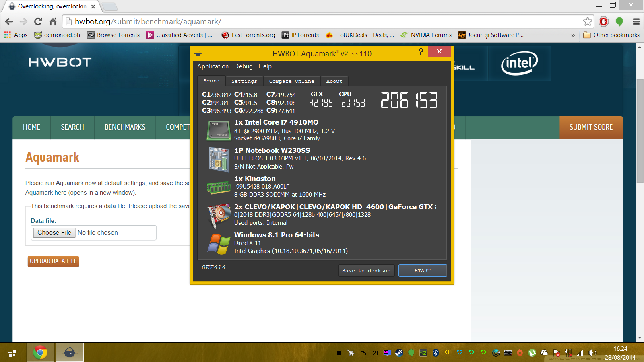Click the Chrome back arrow
This screenshot has height=362, width=644.
pyautogui.click(x=9, y=21)
